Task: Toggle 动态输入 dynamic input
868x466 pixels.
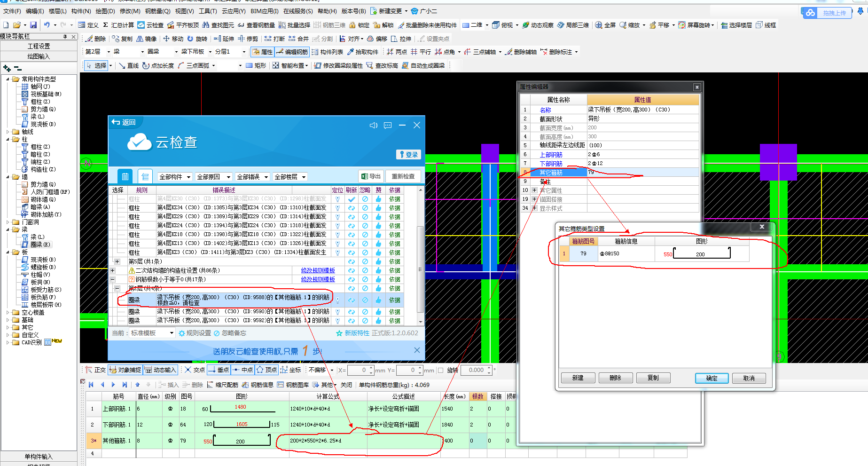Action: coord(160,370)
